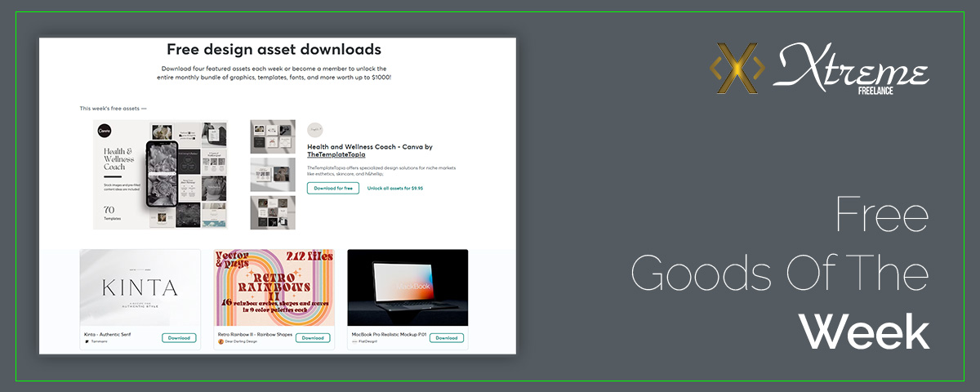Click FlatDesign shop icon under MacBook mockup
This screenshot has height=392, width=980.
pos(354,342)
